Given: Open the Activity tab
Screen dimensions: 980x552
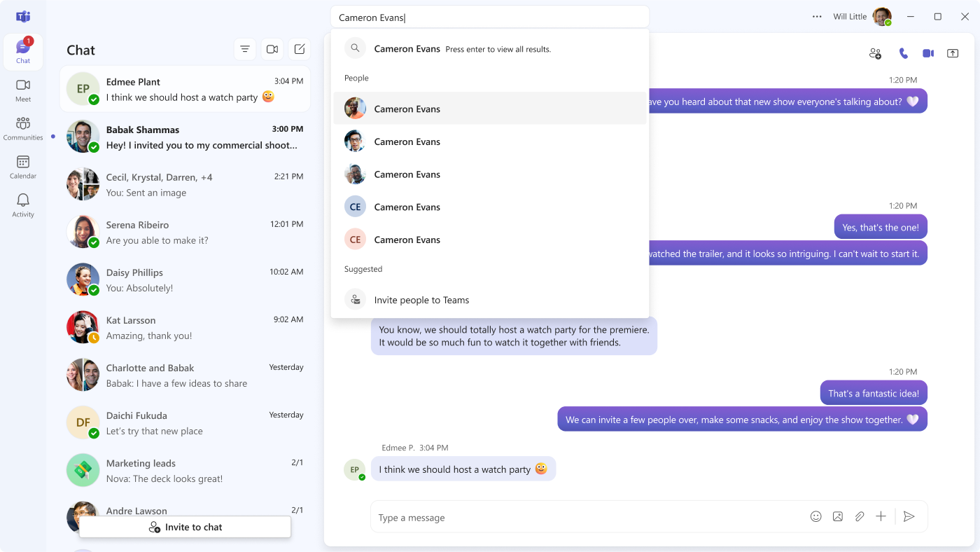Looking at the screenshot, I should [23, 206].
